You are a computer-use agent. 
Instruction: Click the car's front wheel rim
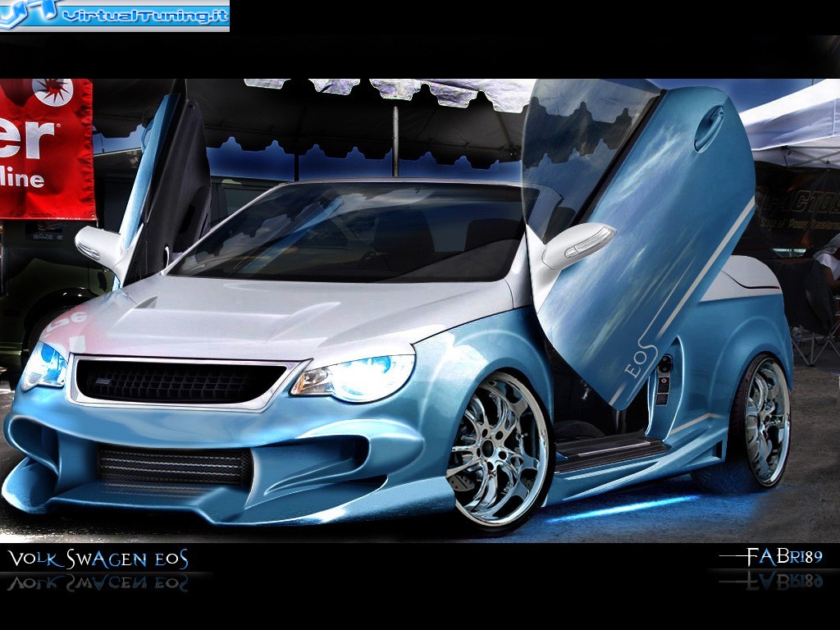(x=498, y=449)
